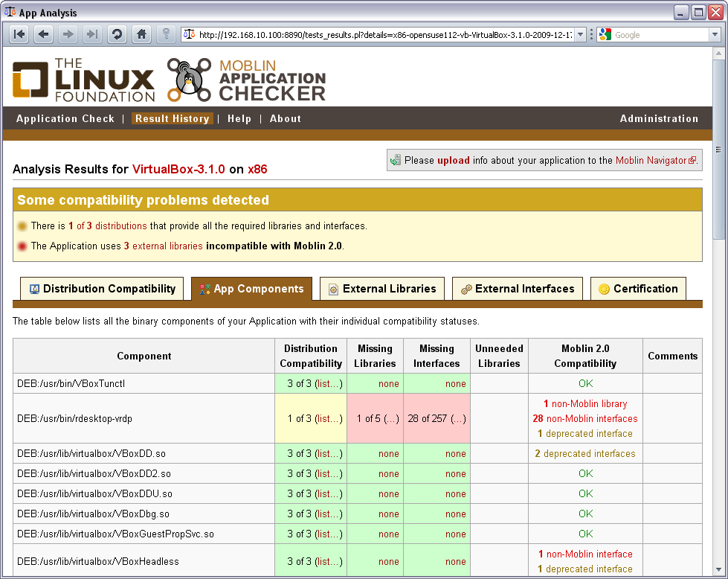
Task: Open Help menu item
Action: click(239, 118)
